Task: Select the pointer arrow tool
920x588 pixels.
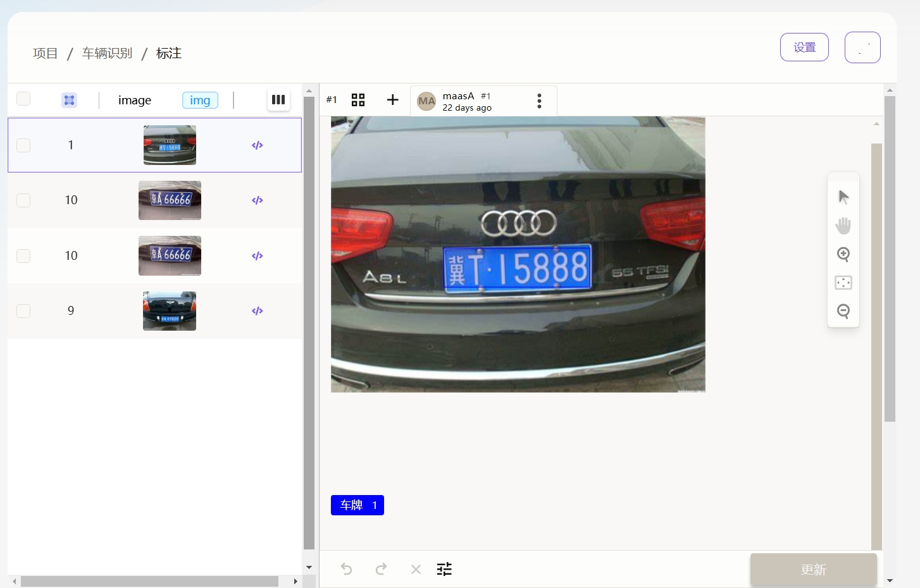Action: point(843,197)
